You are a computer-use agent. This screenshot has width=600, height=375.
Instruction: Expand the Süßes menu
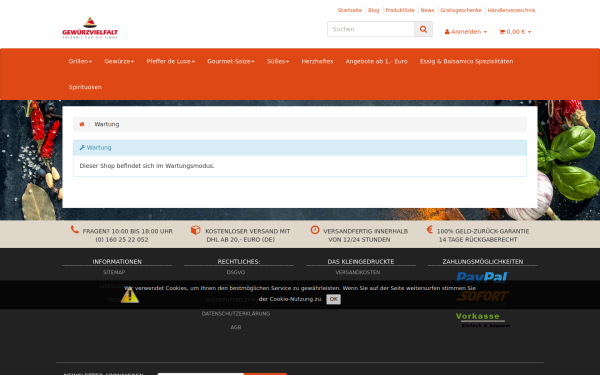(278, 61)
